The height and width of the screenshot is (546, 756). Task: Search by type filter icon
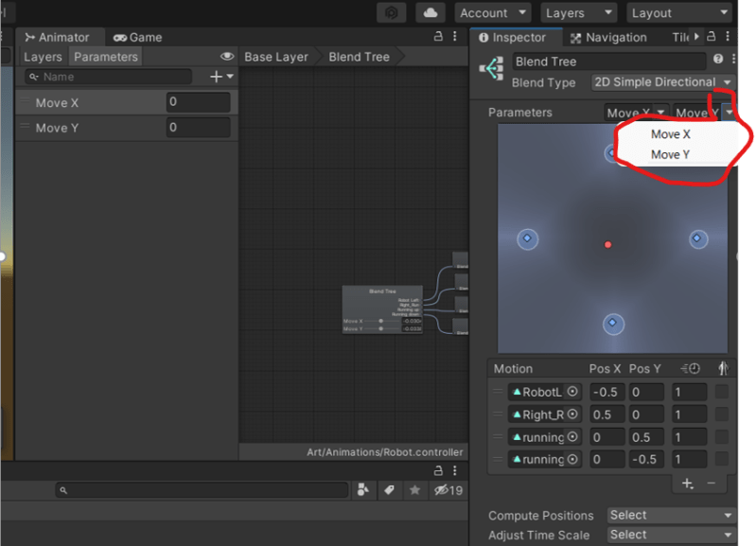[x=363, y=490]
